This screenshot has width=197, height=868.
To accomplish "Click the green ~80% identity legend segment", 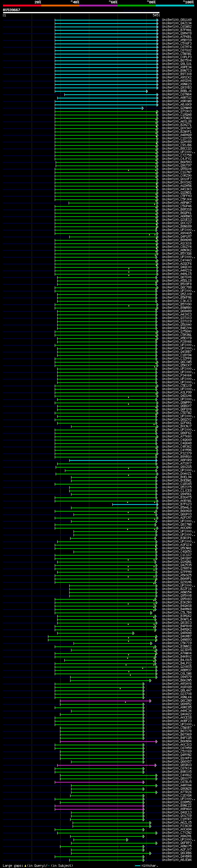I will point(137,6).
